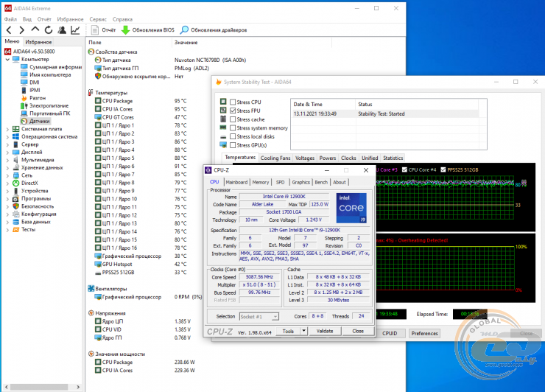The width and height of the screenshot is (545, 392).
Task: Go forward with AIDA64 toolbar forward arrow
Action: pos(22,30)
